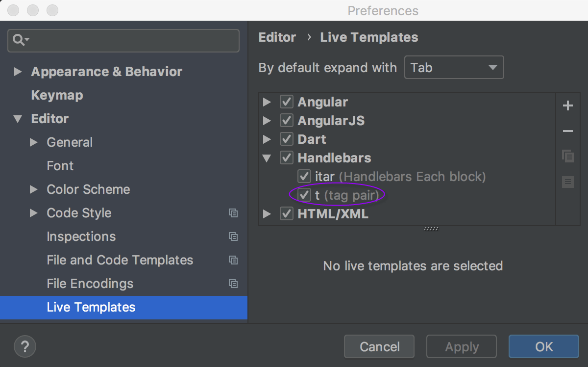Restore default live templates

(567, 182)
